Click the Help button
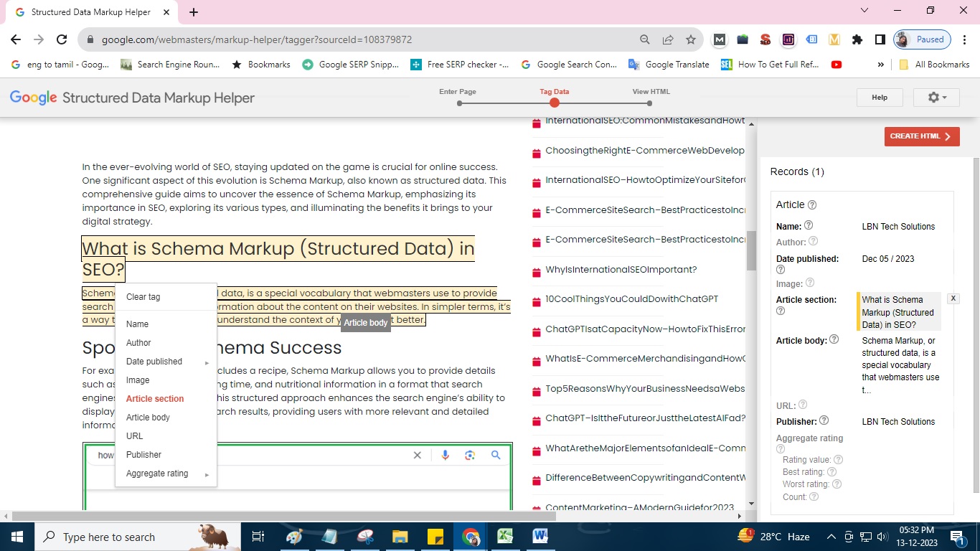Viewport: 980px width, 551px height. point(880,97)
